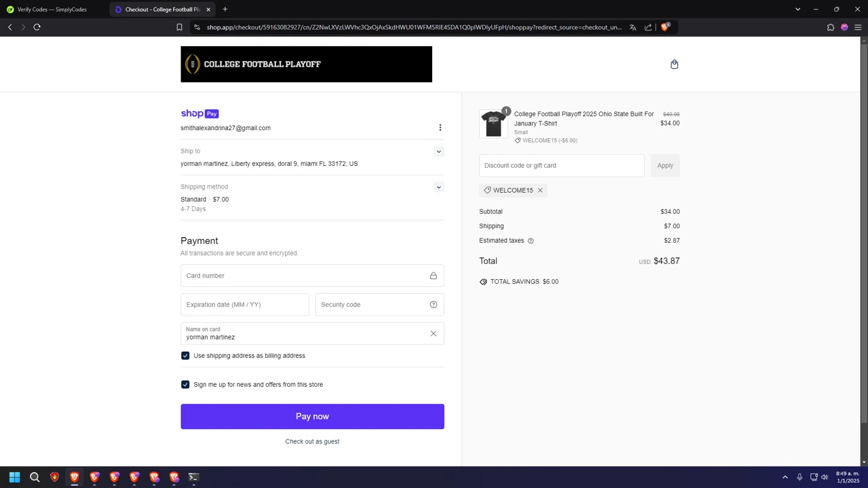Uncheck use shipping address as billing address
The width and height of the screenshot is (868, 488).
[185, 356]
